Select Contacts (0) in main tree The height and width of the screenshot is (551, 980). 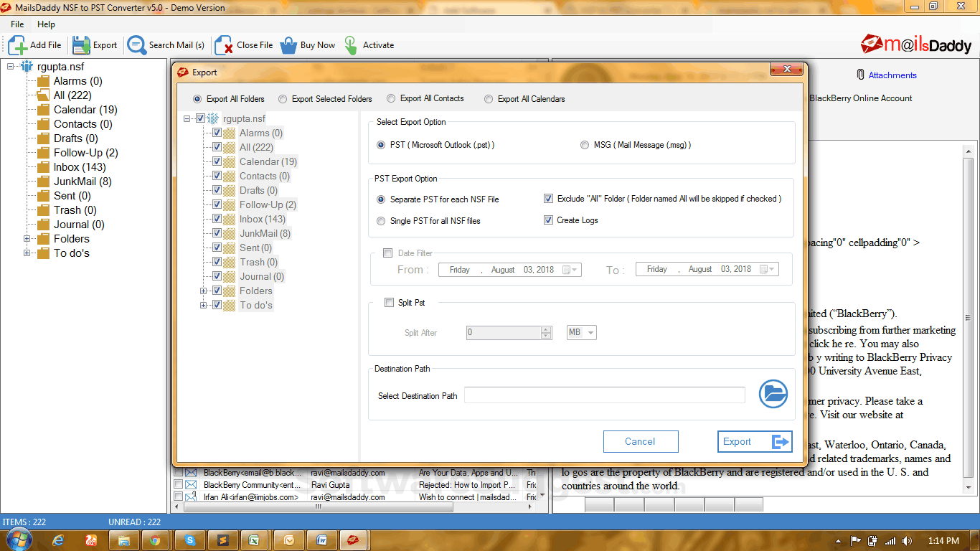click(83, 124)
